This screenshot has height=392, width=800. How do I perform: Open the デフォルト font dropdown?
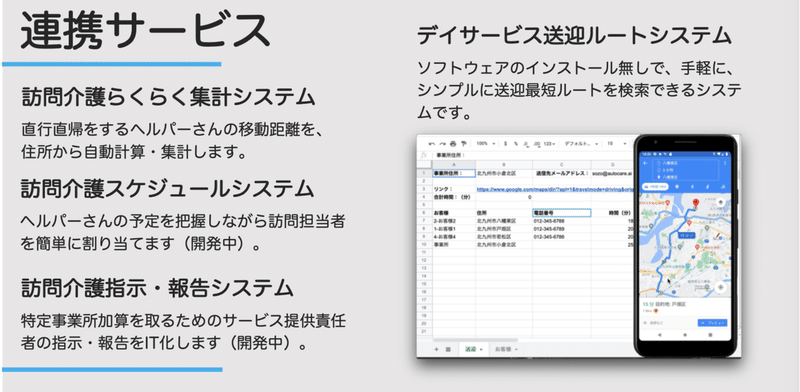point(581,144)
